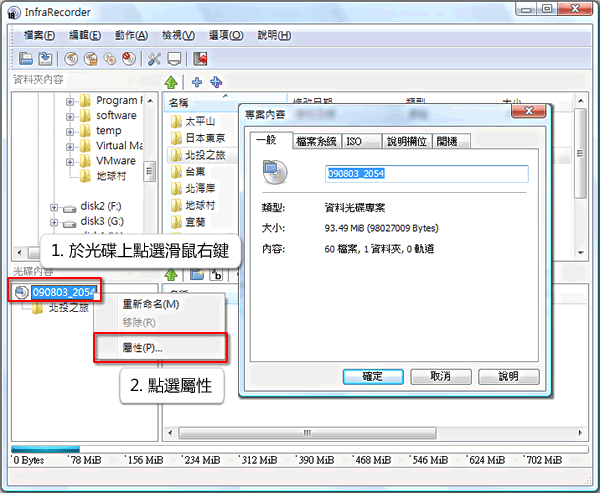Expand the Virtual Machines folder tree node
Viewport: 600px width, 493px height.
[70, 147]
